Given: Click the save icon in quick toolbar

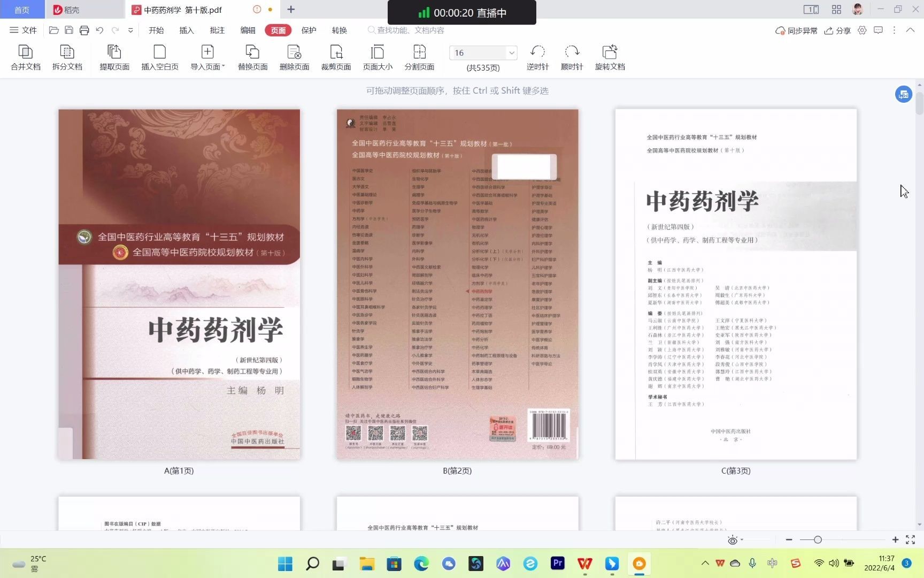Looking at the screenshot, I should click(x=69, y=31).
